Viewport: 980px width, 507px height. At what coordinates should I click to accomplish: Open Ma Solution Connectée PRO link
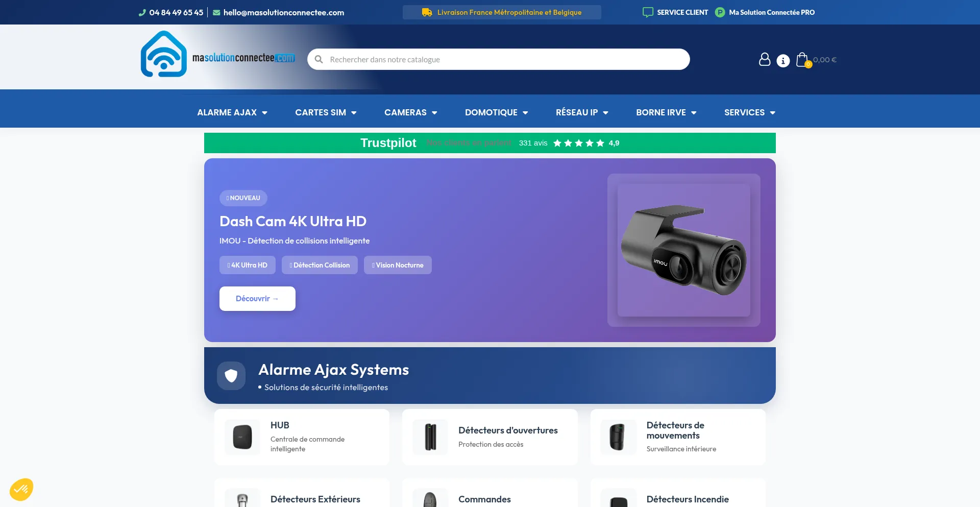click(771, 12)
